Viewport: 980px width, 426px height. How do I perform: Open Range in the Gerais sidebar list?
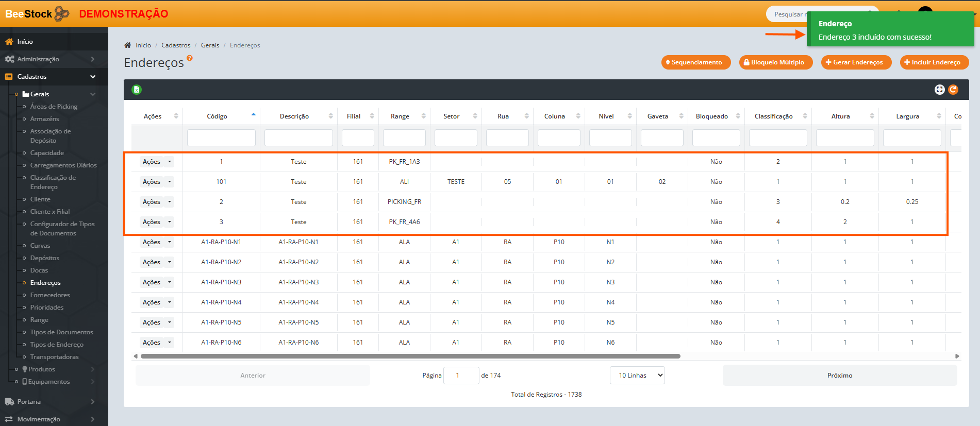[39, 320]
